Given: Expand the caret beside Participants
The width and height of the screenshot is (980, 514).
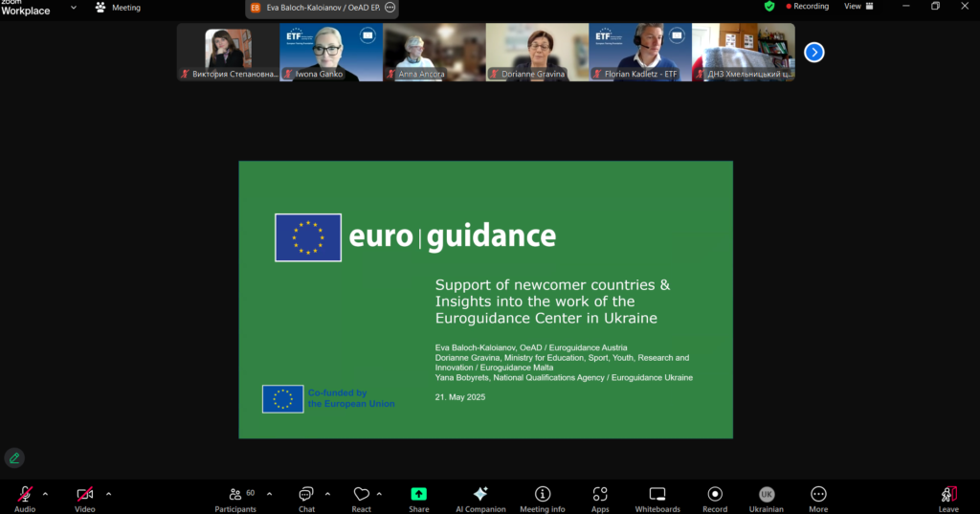Looking at the screenshot, I should (269, 494).
